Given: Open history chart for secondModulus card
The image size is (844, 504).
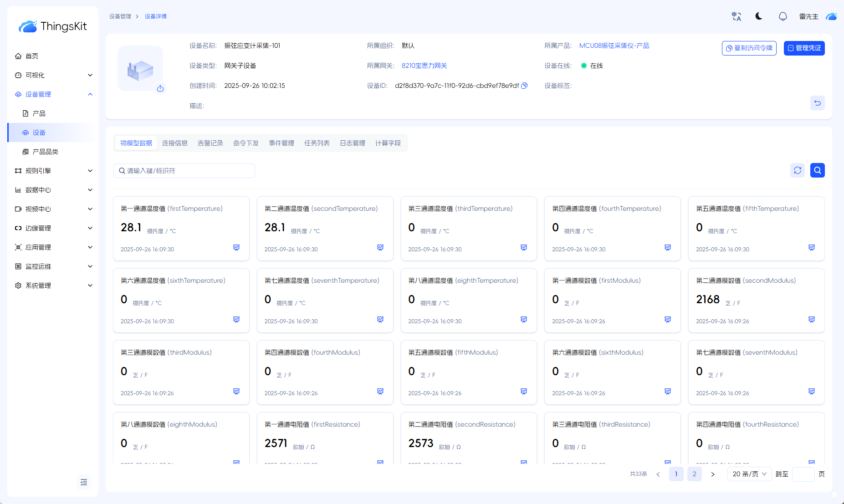Looking at the screenshot, I should point(811,320).
